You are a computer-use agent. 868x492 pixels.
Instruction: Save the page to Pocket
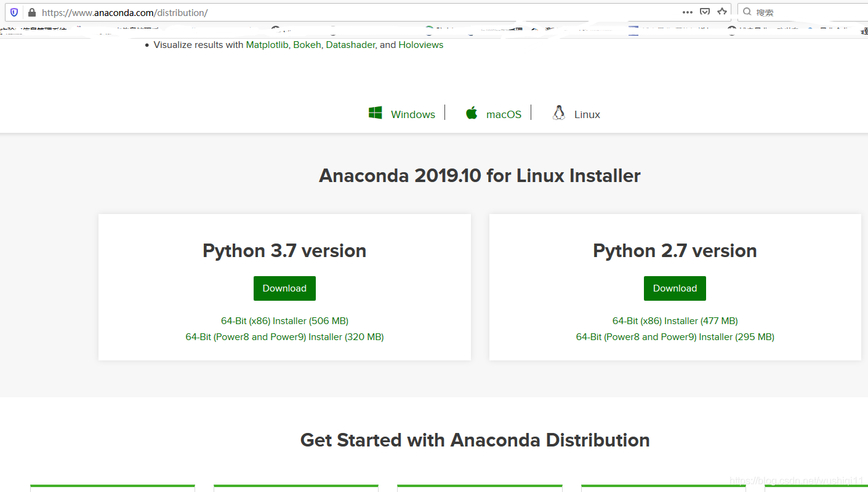[704, 11]
